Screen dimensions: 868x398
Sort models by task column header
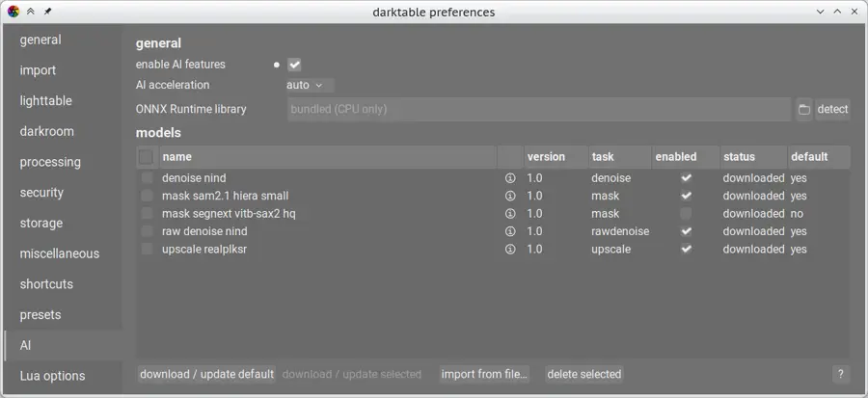pyautogui.click(x=620, y=157)
